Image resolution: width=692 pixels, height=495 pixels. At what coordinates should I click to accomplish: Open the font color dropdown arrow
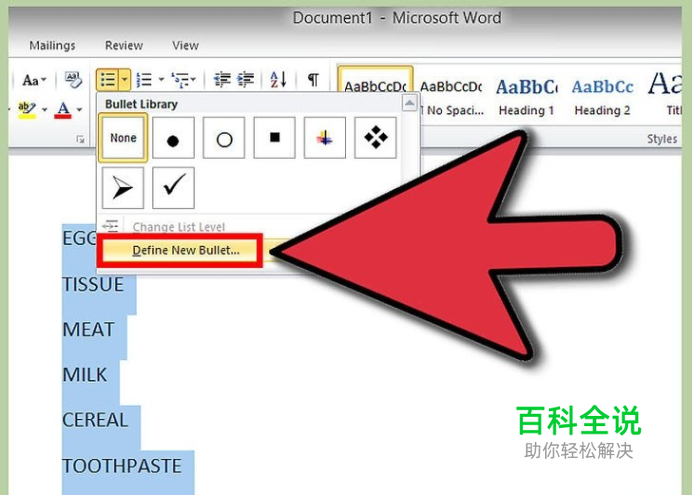(79, 109)
